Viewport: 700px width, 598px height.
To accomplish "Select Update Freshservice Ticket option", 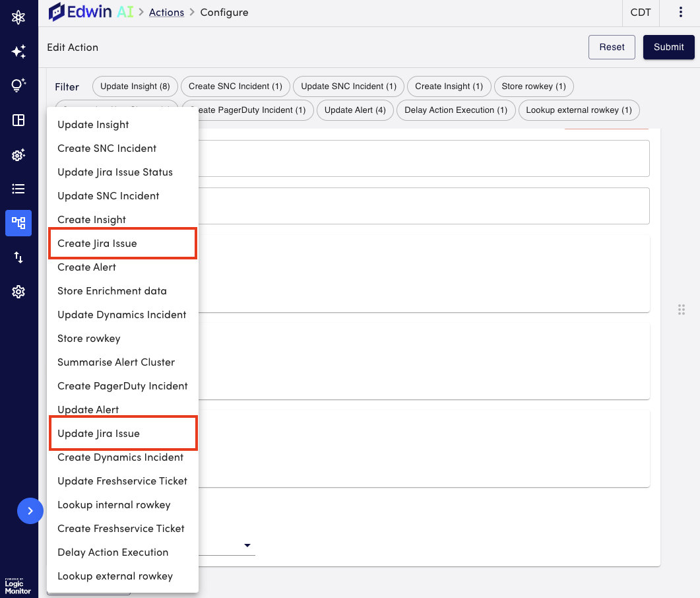I will point(122,481).
